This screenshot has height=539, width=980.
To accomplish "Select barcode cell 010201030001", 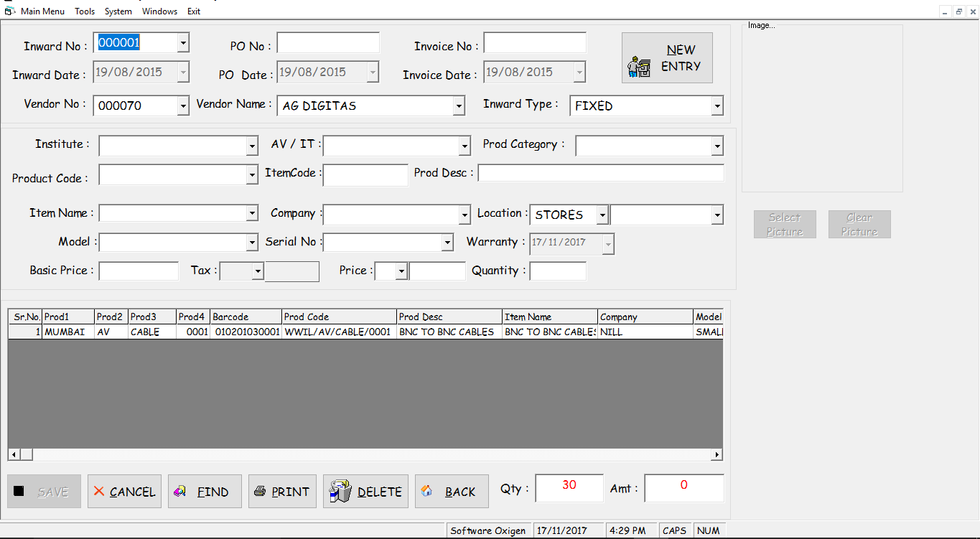I will click(x=246, y=332).
